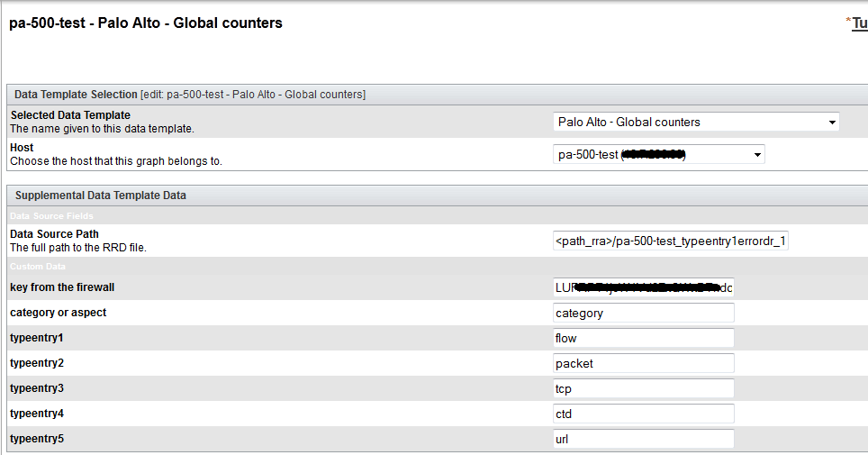Click the Host field label
Image resolution: width=868 pixels, height=455 pixels.
pos(22,148)
